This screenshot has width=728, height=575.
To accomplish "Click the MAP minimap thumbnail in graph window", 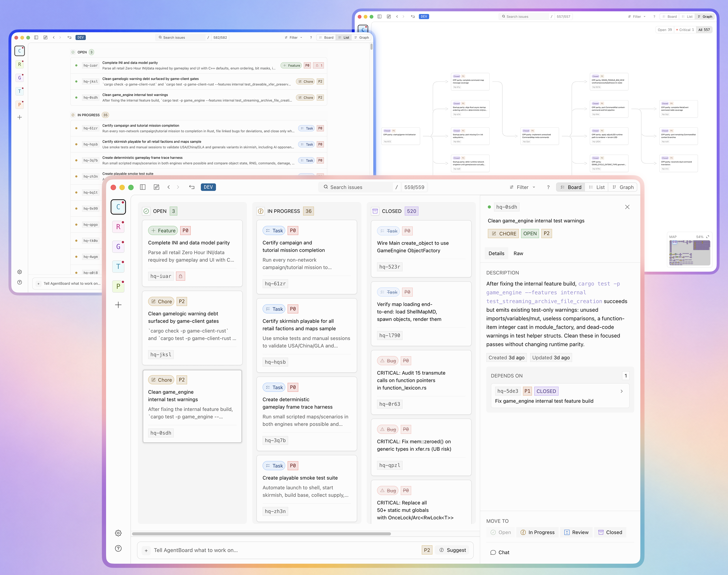I will pyautogui.click(x=690, y=253).
